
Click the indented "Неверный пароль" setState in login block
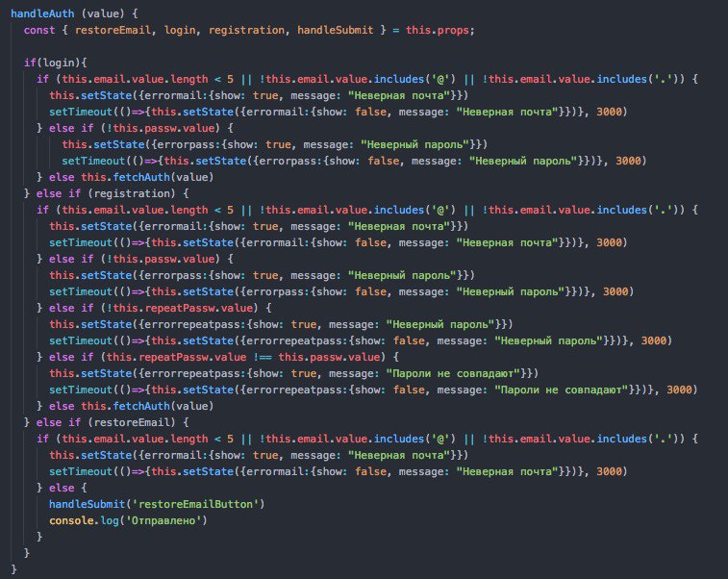pos(275,144)
